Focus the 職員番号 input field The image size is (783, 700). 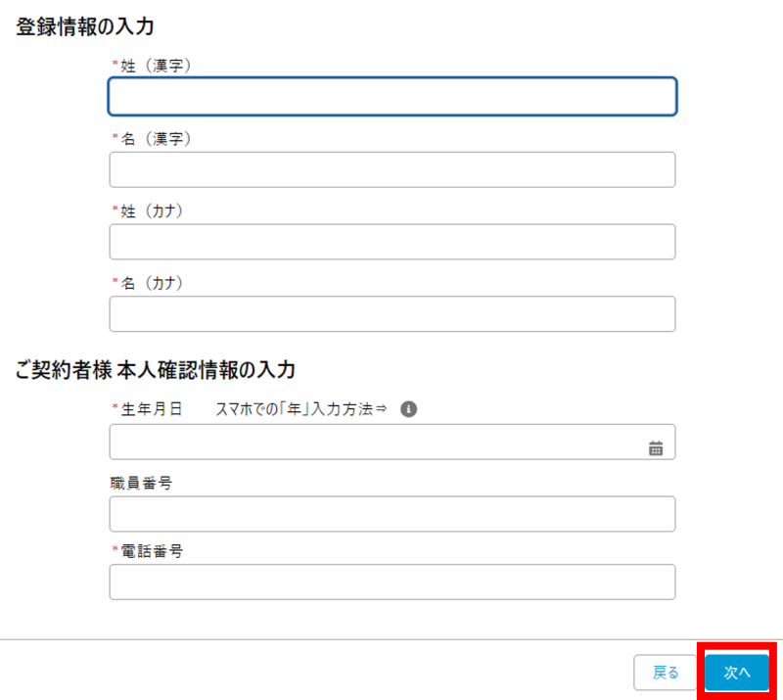tap(391, 514)
